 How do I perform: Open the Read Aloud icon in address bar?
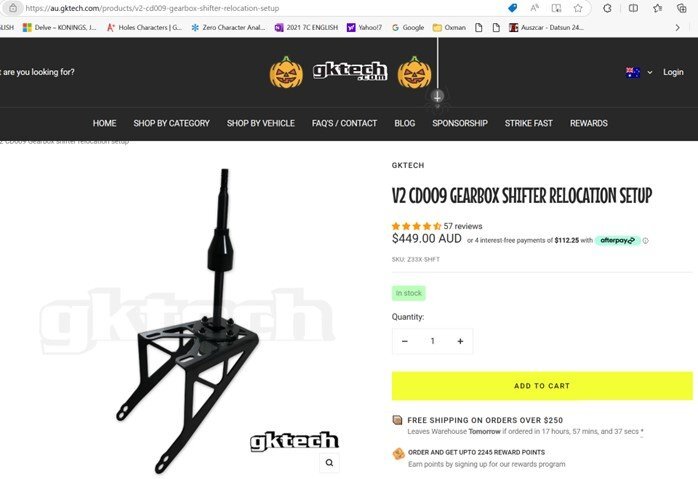click(x=535, y=8)
